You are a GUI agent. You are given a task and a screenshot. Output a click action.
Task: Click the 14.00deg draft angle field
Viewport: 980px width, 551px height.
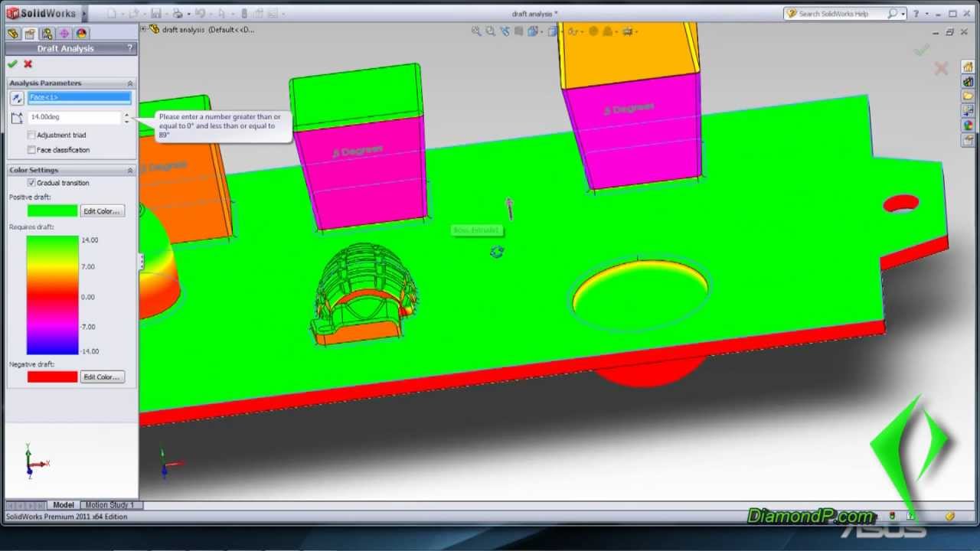click(x=74, y=117)
